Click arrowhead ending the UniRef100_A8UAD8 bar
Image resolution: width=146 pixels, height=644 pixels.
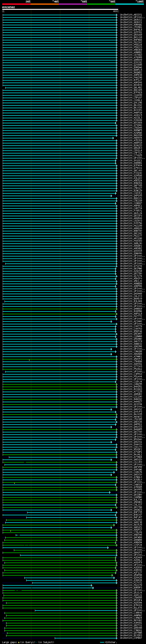click(112, 354)
